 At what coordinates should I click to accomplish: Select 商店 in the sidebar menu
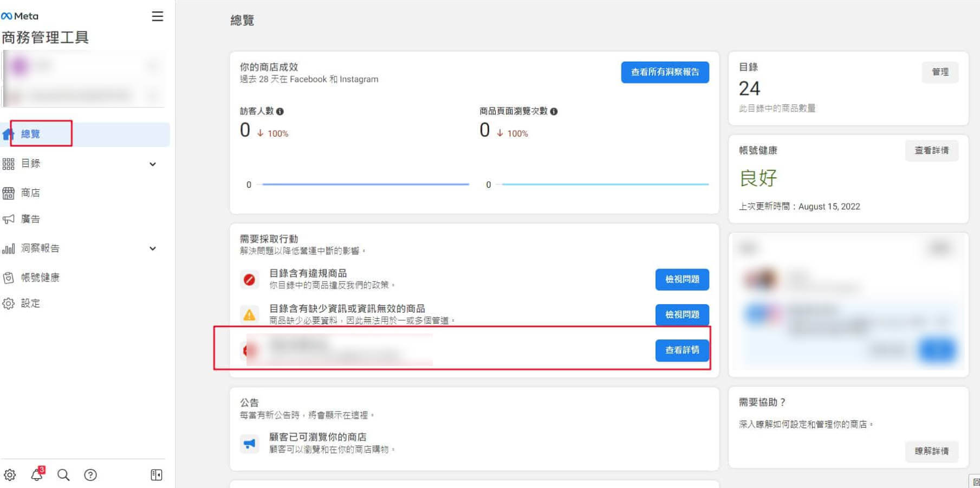pyautogui.click(x=30, y=193)
